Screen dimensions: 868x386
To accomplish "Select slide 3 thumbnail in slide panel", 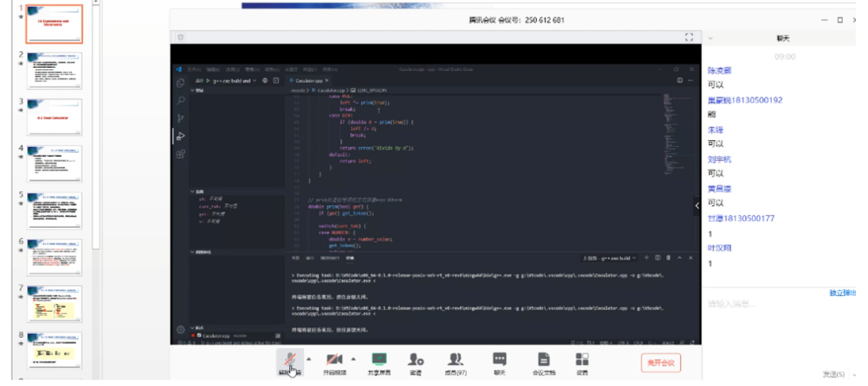I will (54, 116).
